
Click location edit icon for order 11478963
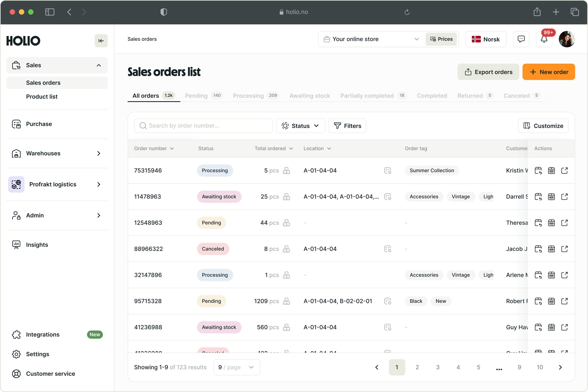[x=387, y=197]
